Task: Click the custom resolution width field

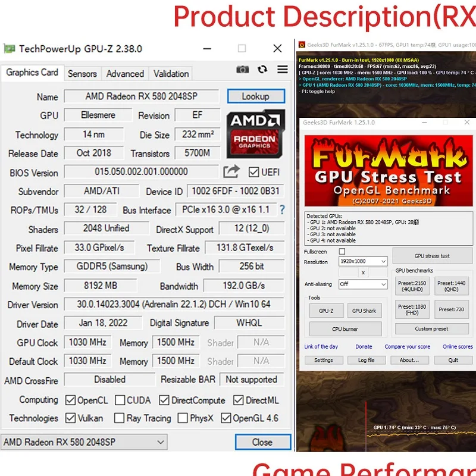Action: (x=349, y=273)
